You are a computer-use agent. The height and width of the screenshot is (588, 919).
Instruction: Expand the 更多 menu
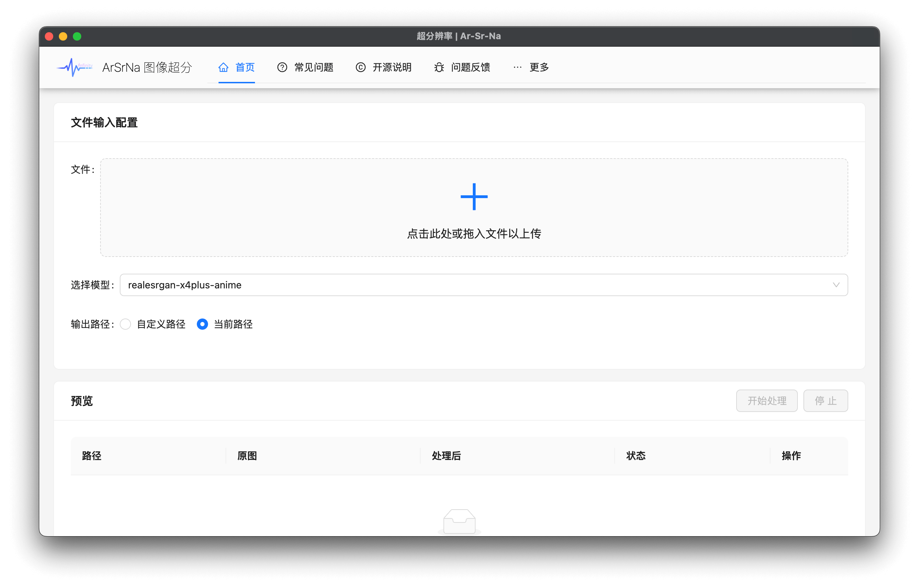pyautogui.click(x=539, y=67)
